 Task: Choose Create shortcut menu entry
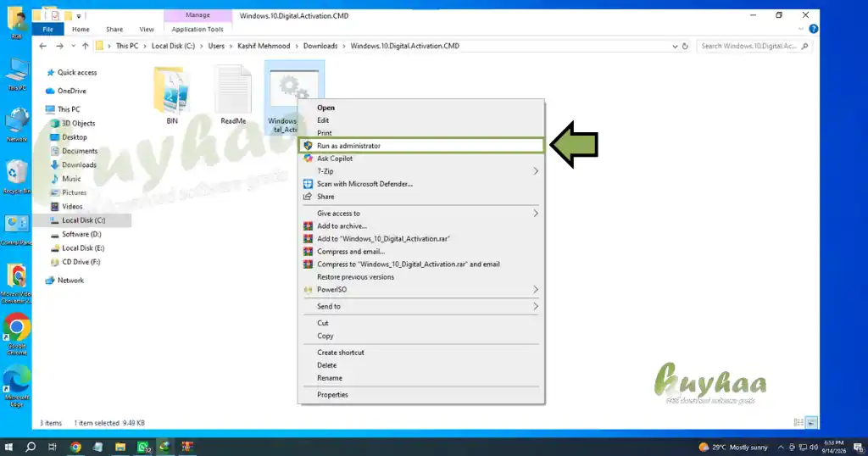(420, 353)
